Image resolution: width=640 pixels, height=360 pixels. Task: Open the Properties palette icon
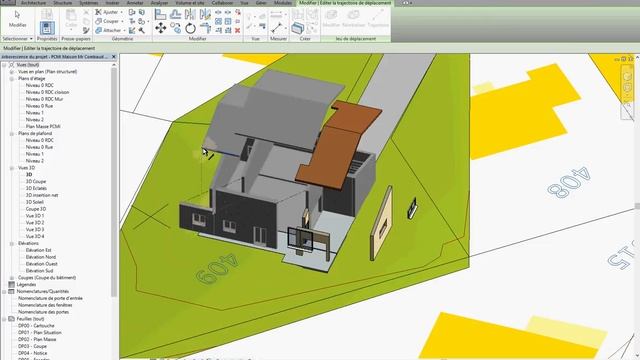tap(47, 28)
